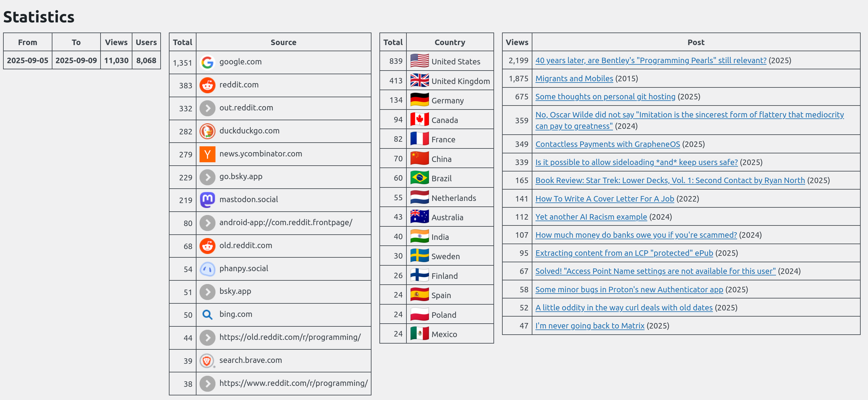The width and height of the screenshot is (868, 400).
Task: Click the reddit.com Snoo icon
Action: [207, 85]
